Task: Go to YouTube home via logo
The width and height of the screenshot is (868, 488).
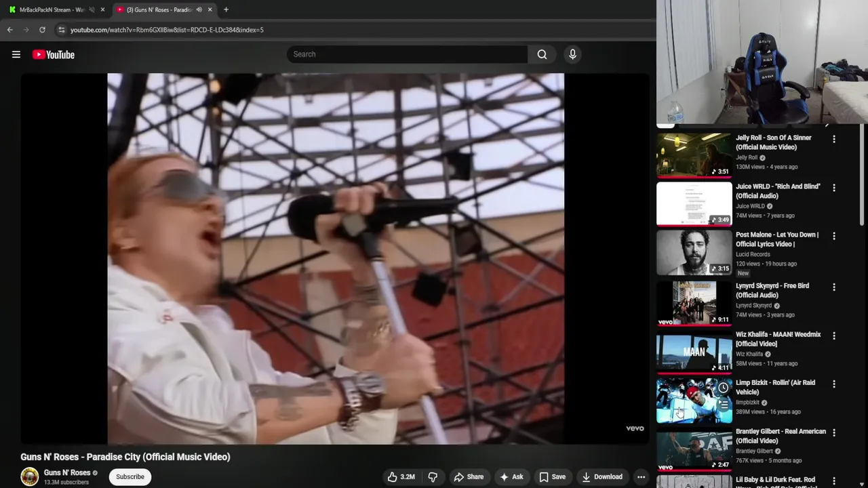Action: (54, 55)
